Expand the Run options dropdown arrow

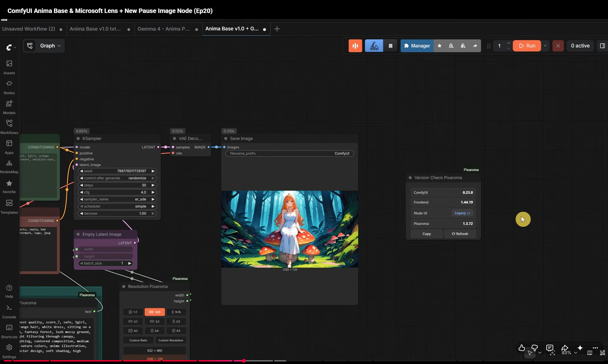click(545, 46)
